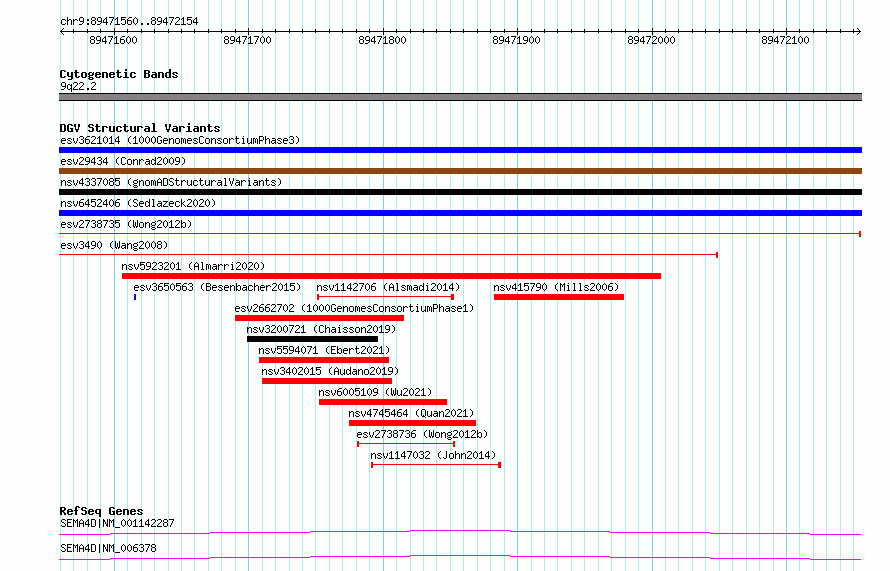Click nsv3200721 (Chaisson2019) label
This screenshot has width=890, height=571.
[321, 329]
